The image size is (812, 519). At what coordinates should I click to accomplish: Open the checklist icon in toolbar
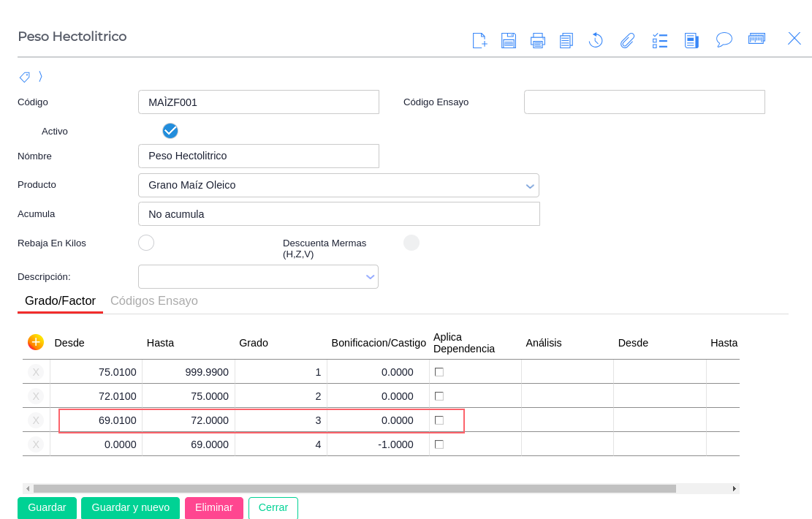[660, 40]
